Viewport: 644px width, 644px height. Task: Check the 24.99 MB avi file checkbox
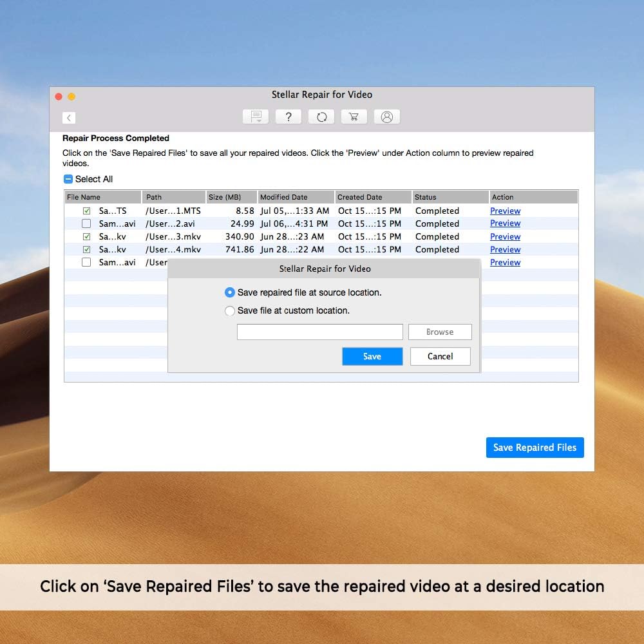(x=86, y=223)
